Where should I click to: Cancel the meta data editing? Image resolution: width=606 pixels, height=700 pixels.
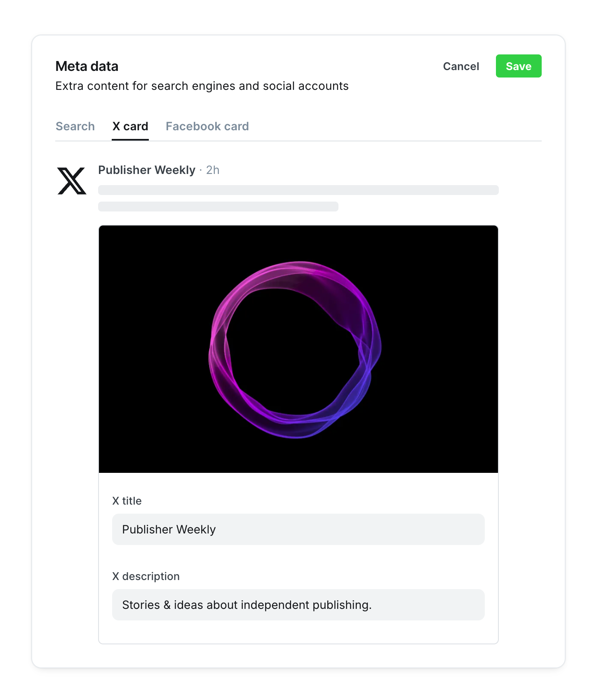(x=461, y=66)
